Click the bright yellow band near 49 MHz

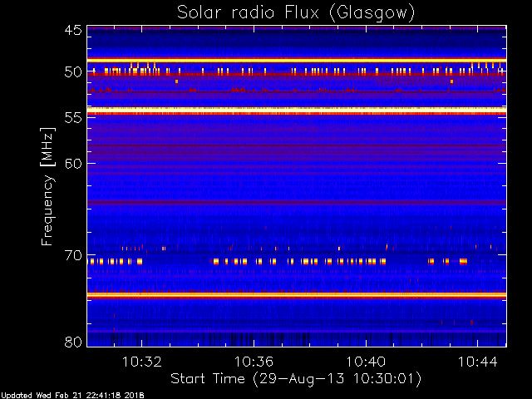tap(297, 60)
